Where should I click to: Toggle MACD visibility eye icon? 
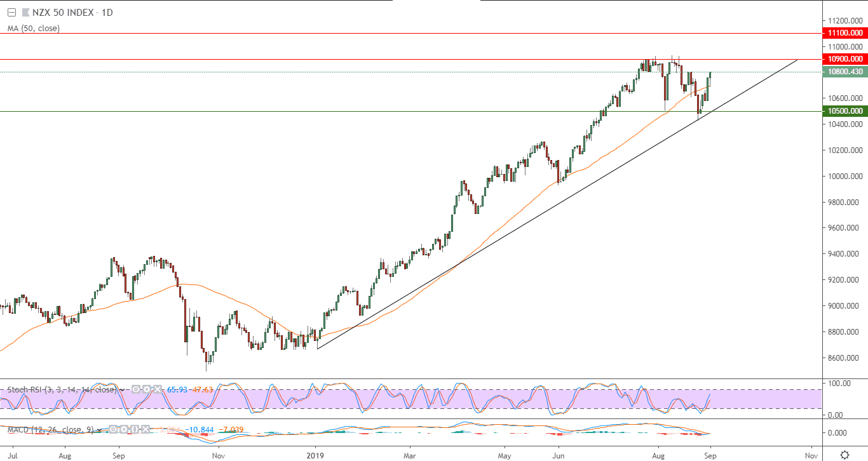[x=113, y=430]
